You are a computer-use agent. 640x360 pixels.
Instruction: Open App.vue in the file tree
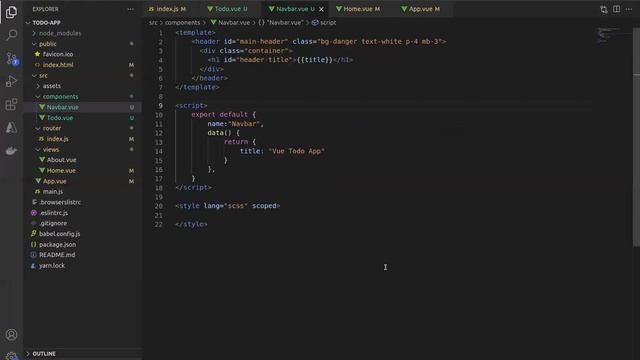point(82,181)
